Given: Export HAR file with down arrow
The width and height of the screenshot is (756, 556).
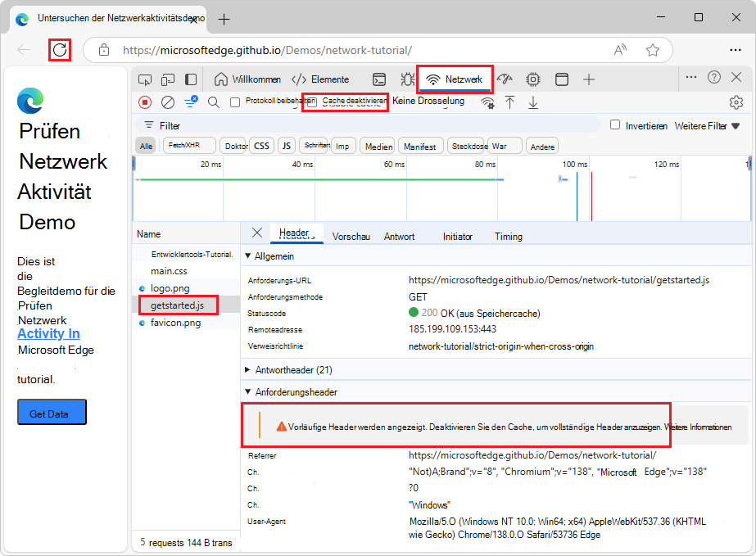Looking at the screenshot, I should tap(532, 102).
